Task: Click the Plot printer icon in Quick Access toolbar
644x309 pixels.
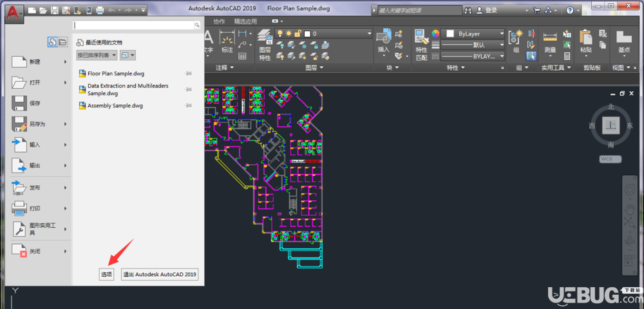Action: [99, 10]
